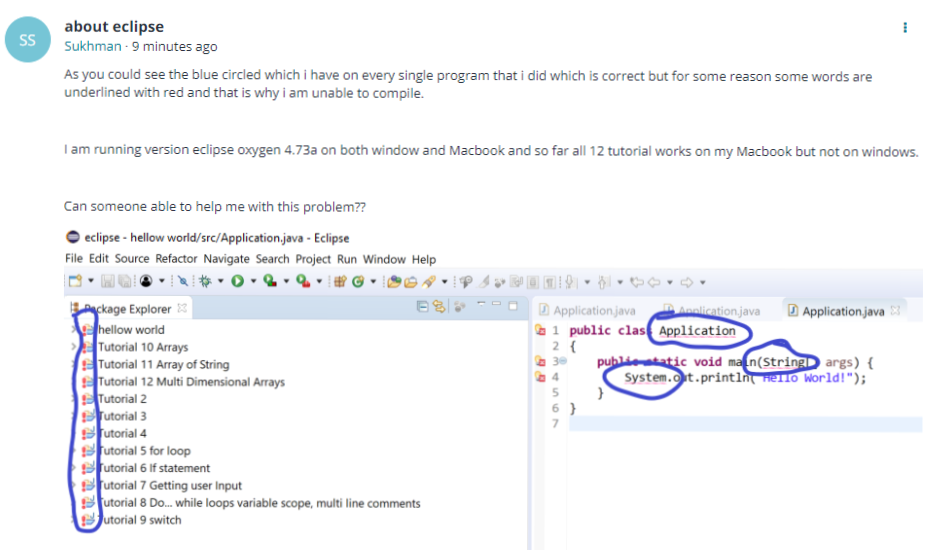
Task: Toggle code folding at line 3
Action: coord(563,361)
